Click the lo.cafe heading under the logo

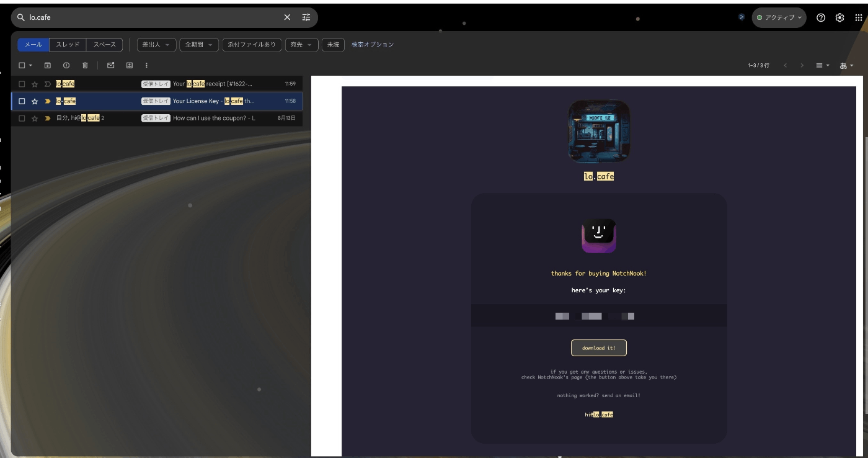[599, 176]
